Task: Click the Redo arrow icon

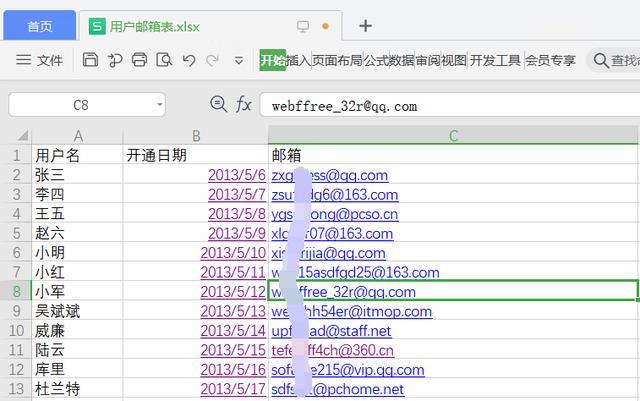Action: coord(212,60)
